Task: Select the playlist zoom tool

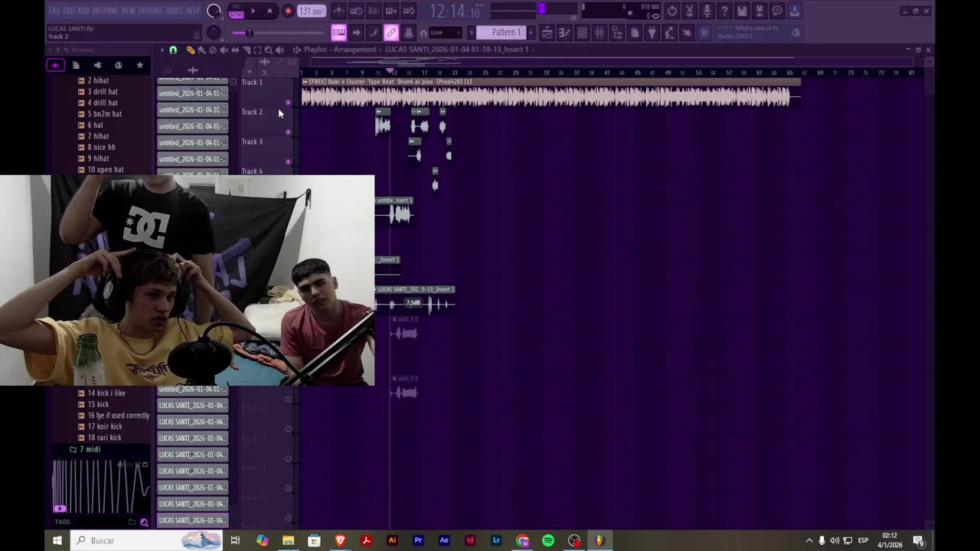Action: (x=268, y=50)
